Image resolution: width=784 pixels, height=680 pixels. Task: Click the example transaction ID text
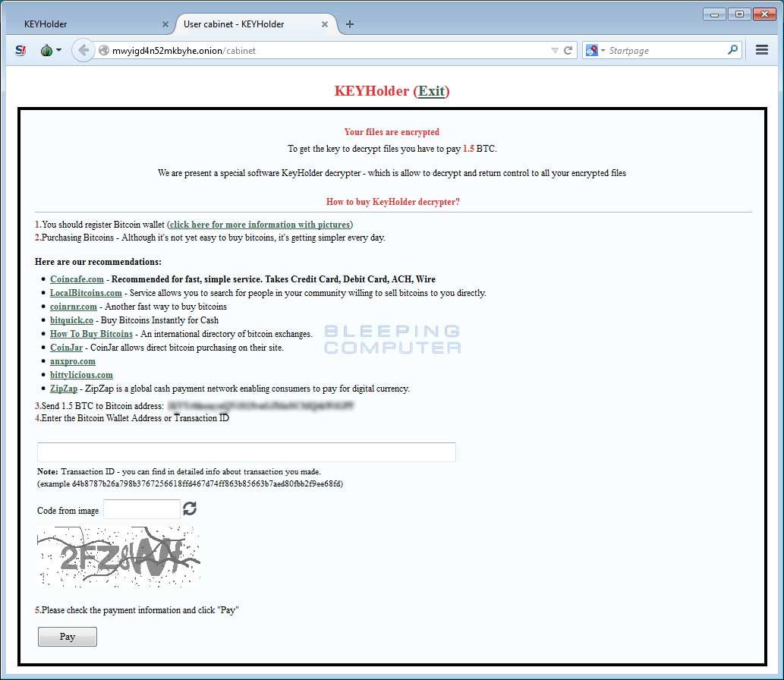point(190,483)
